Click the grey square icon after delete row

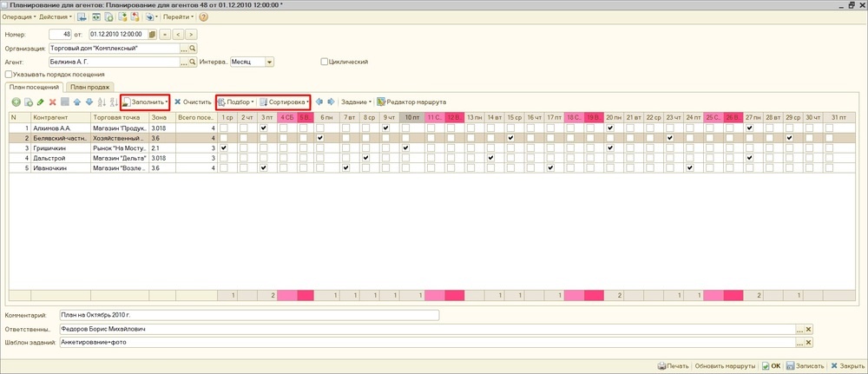65,102
